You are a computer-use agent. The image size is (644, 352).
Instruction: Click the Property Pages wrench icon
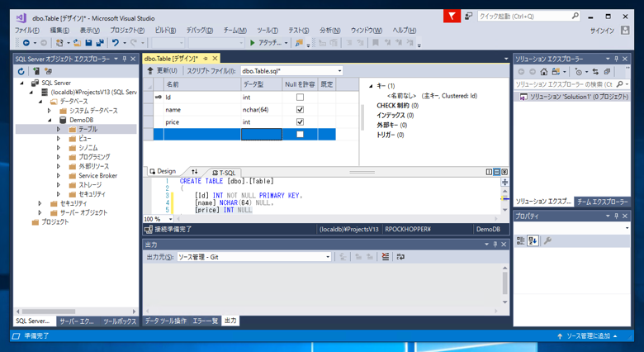pyautogui.click(x=547, y=240)
